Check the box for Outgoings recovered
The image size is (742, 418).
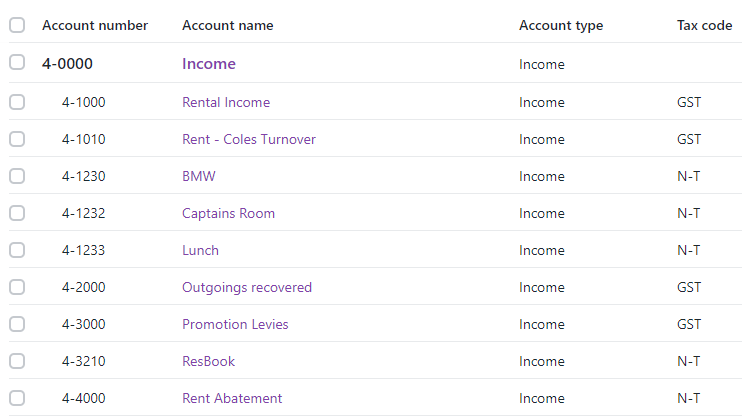pos(17,287)
